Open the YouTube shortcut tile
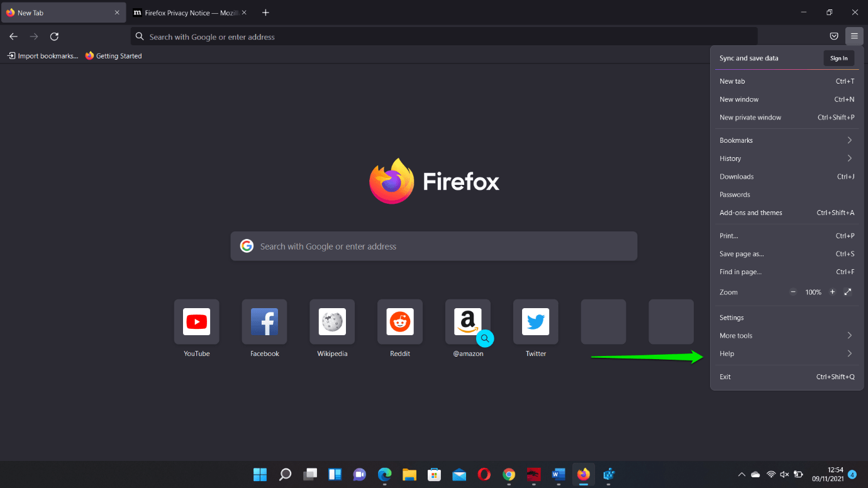The image size is (868, 488). click(196, 322)
